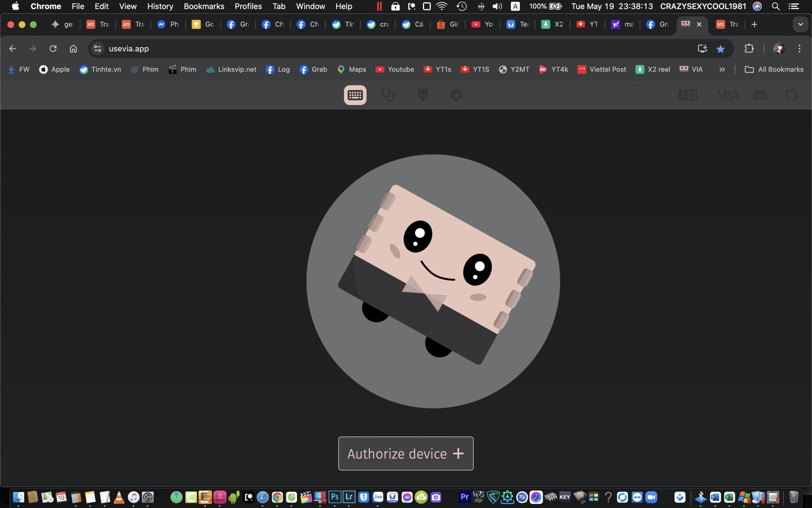Image resolution: width=812 pixels, height=508 pixels.
Task: Open Spotlight search in menu bar
Action: [776, 6]
